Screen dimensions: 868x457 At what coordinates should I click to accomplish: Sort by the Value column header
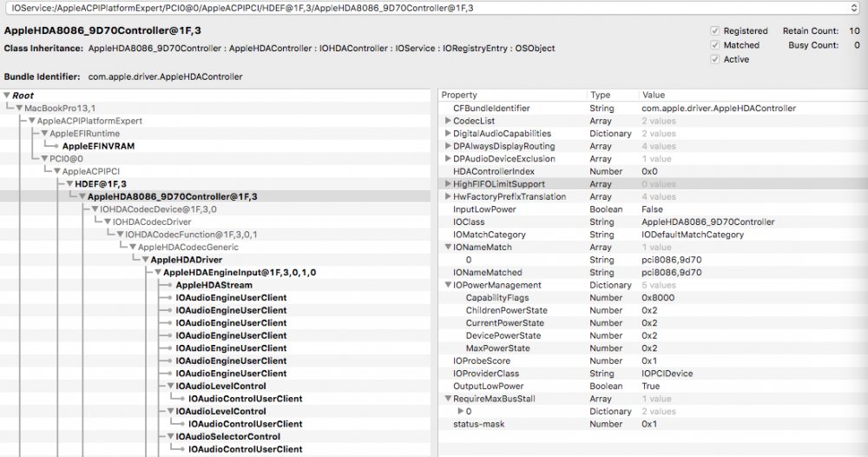click(x=753, y=96)
